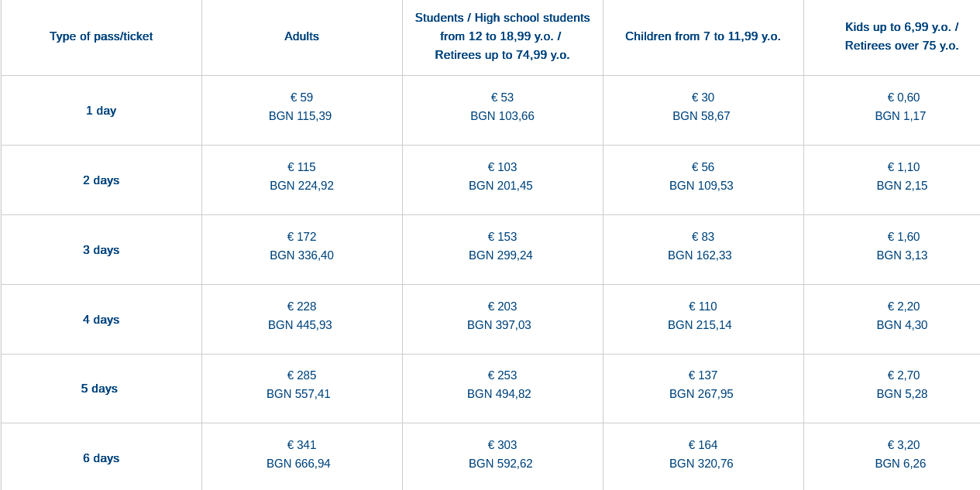Select the € 303 students 6 days price
The width and height of the screenshot is (980, 490).
502,445
